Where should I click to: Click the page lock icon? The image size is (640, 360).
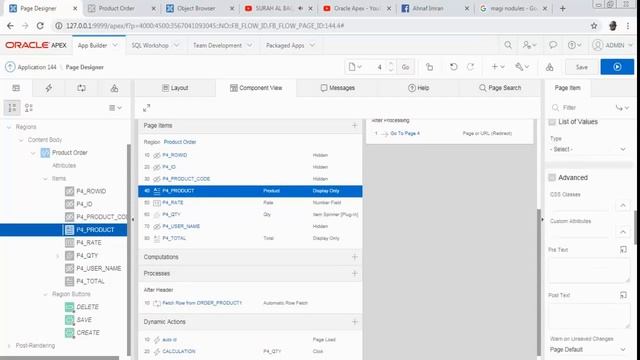point(429,67)
